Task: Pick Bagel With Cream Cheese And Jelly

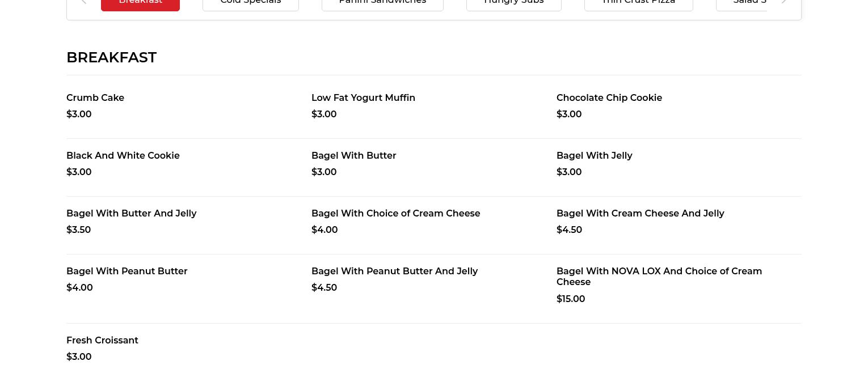Action: 640,214
